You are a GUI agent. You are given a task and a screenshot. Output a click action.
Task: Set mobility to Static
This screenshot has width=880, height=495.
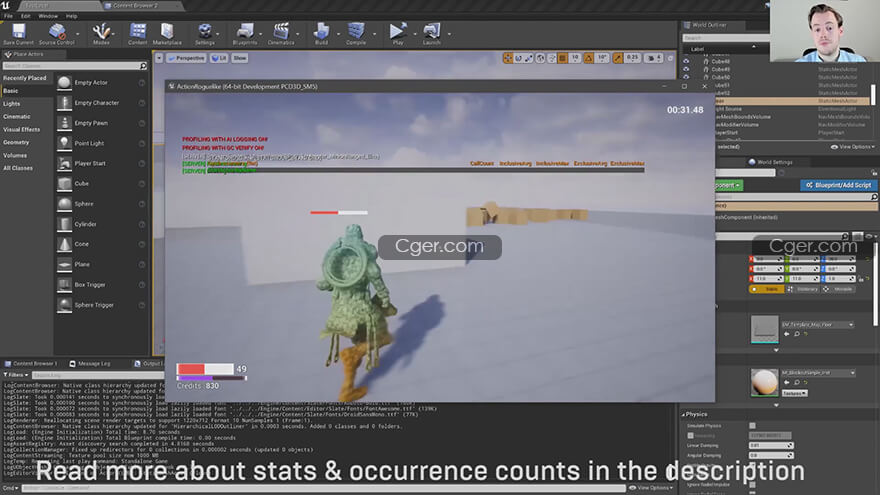click(767, 289)
